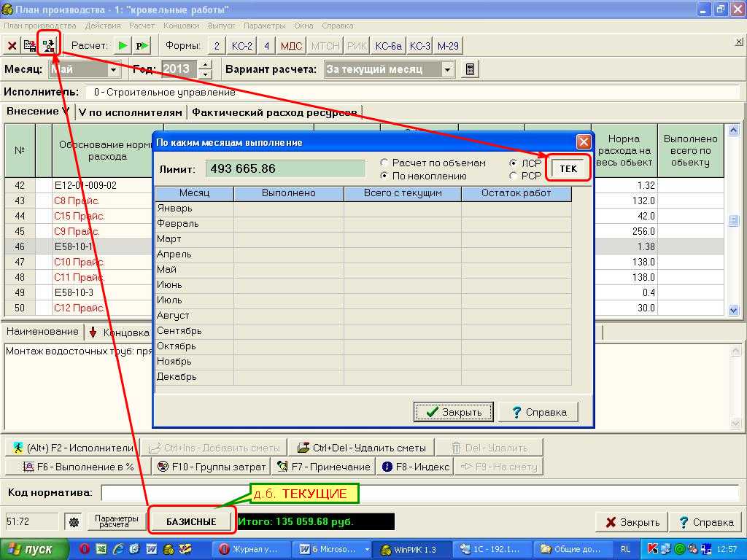747x560 pixels.
Task: Click F10 - Группы затрат button
Action: tap(211, 467)
